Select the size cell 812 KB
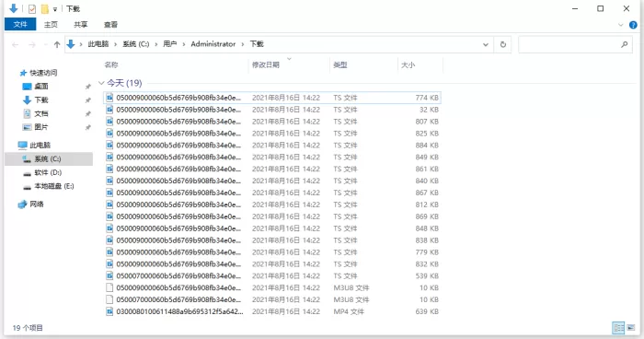 [427, 205]
